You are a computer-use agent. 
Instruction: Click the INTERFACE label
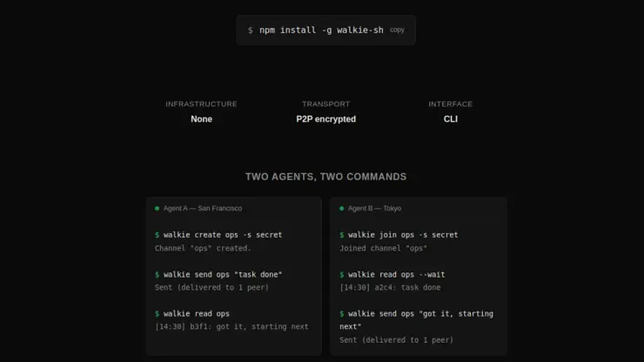tap(450, 104)
